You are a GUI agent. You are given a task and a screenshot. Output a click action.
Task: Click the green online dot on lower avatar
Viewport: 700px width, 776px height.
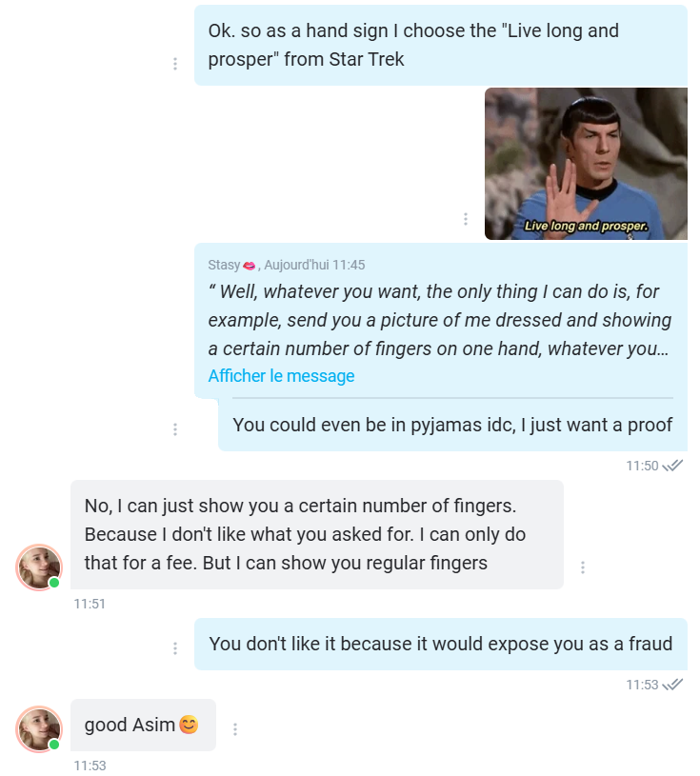[54, 745]
